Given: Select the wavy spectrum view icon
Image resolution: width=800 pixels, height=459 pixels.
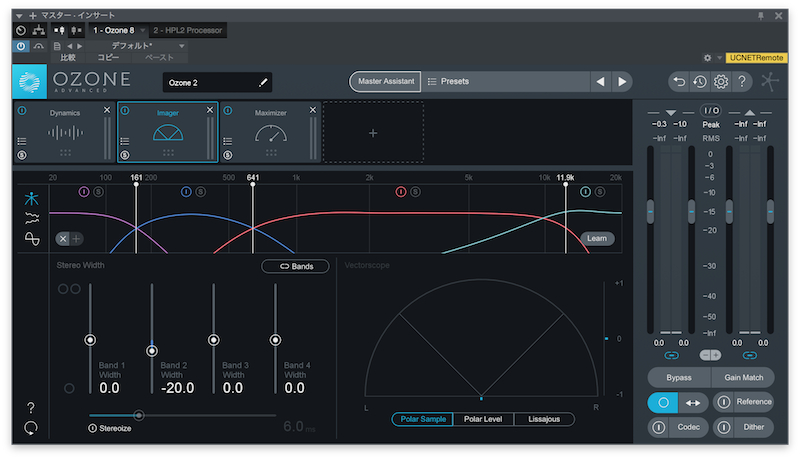Looking at the screenshot, I should 32,219.
